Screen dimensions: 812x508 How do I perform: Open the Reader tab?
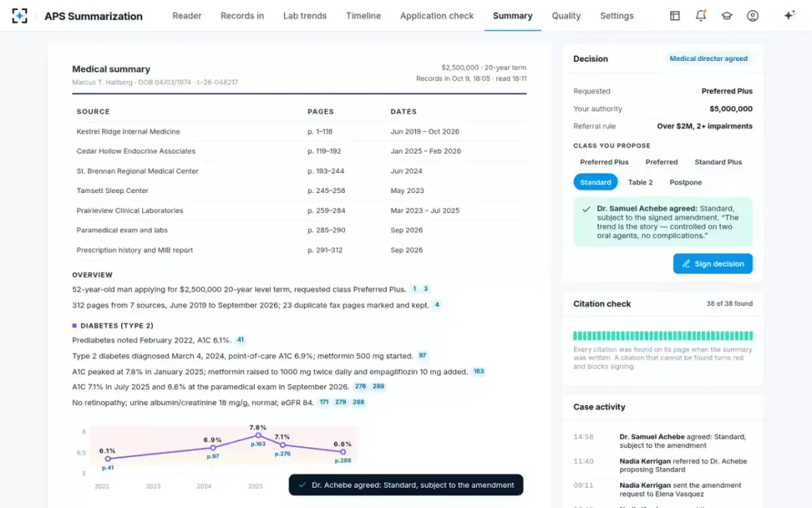click(187, 16)
